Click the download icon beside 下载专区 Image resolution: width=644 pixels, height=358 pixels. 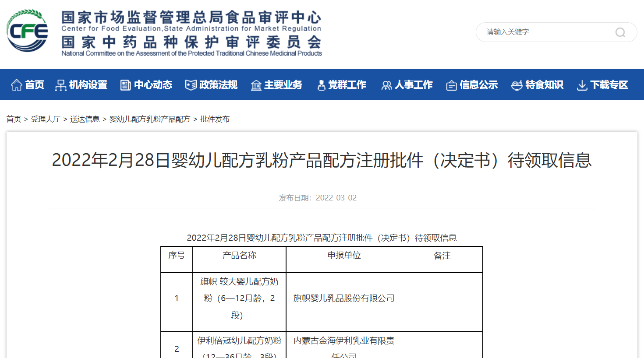click(x=582, y=85)
